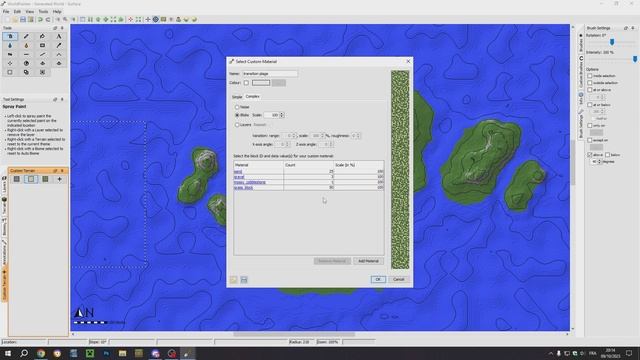The height and width of the screenshot is (360, 640).
Task: Enable the outside selection option
Action: 590,83
